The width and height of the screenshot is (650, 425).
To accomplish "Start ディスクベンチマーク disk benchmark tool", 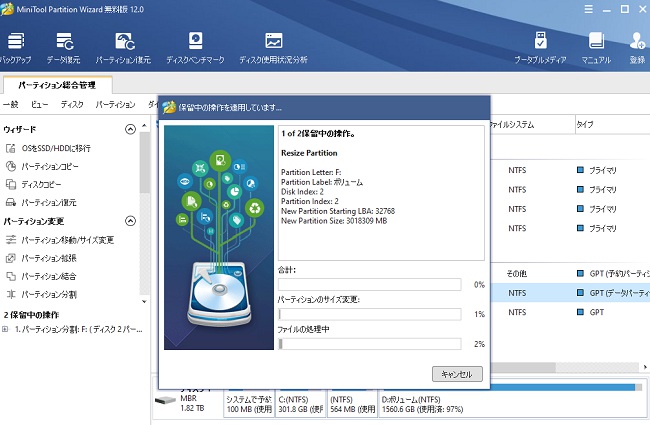I will 195,48.
